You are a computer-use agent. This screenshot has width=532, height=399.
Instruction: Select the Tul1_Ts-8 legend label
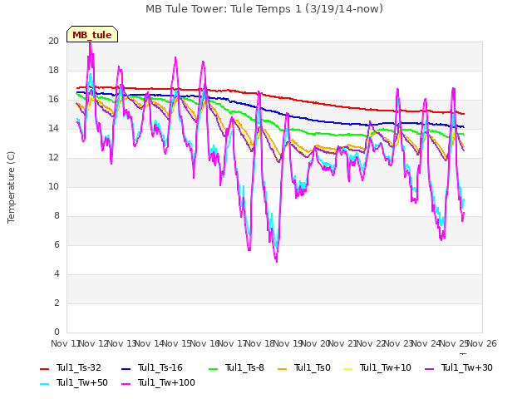[x=244, y=367]
